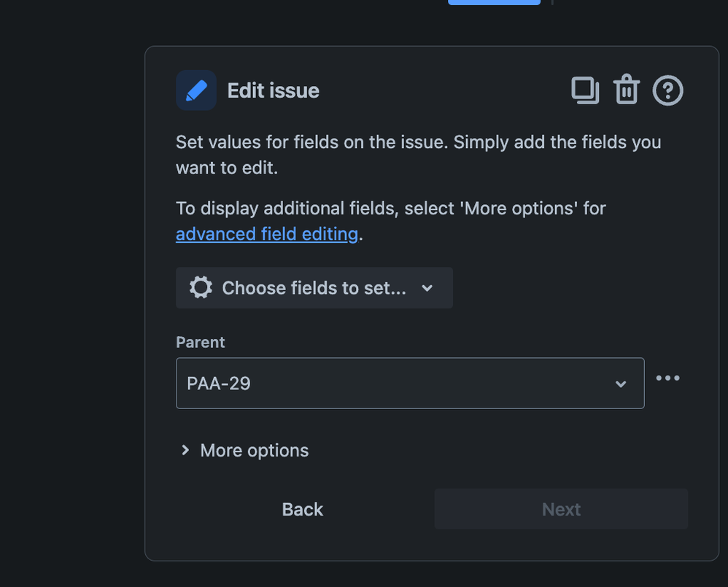
Task: Duplicate this component using the copy icon
Action: pyautogui.click(x=584, y=90)
